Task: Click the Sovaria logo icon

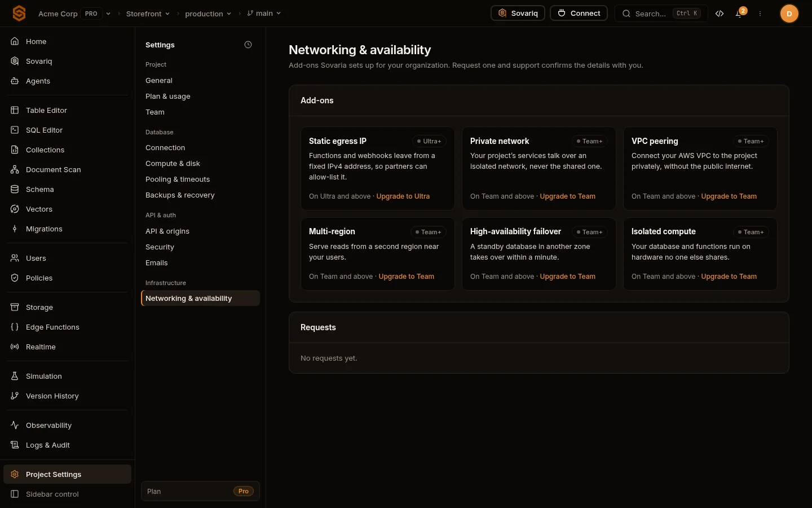Action: click(x=19, y=14)
